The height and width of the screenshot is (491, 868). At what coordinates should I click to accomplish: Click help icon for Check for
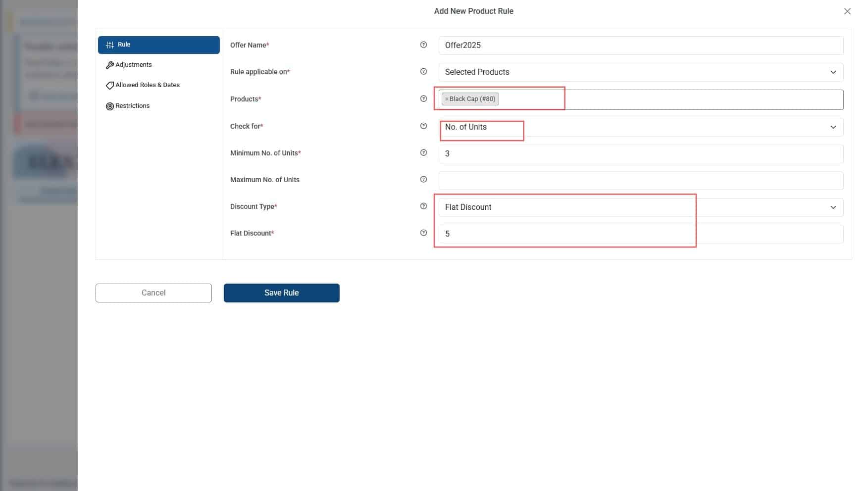tap(423, 126)
